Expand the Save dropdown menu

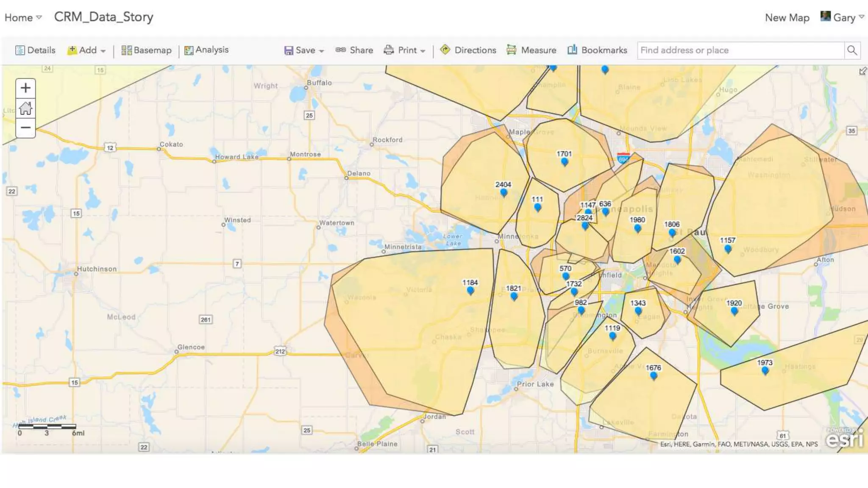304,50
